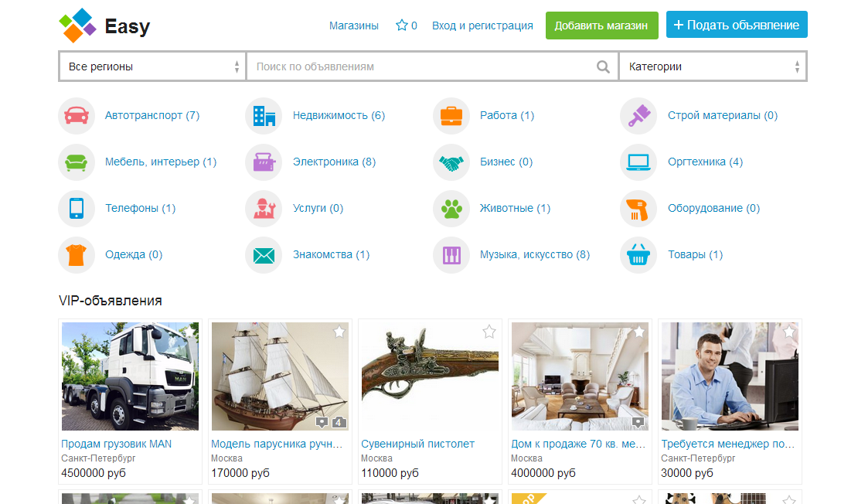Image resolution: width=841 pixels, height=504 pixels.
Task: Open the Магазины page
Action: coord(354,26)
